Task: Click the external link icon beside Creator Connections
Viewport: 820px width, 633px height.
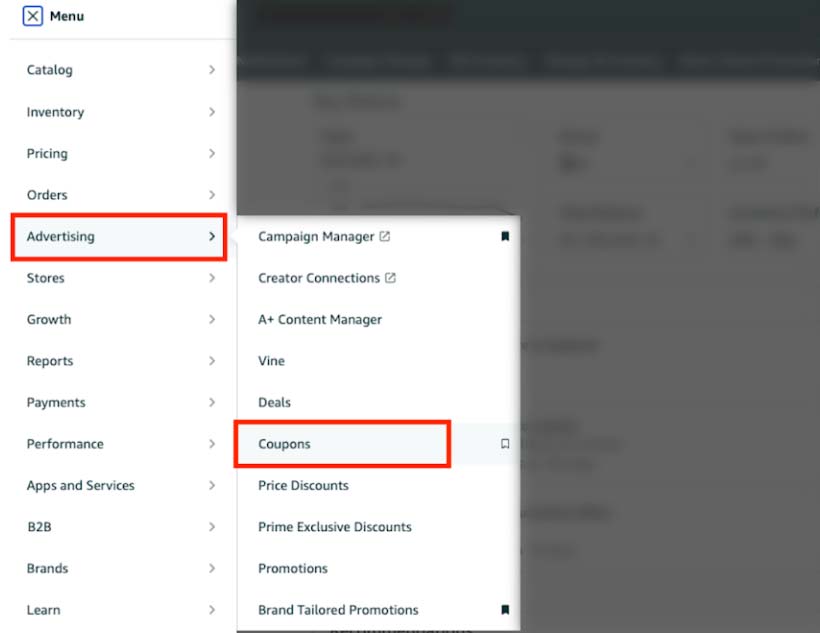Action: point(390,278)
